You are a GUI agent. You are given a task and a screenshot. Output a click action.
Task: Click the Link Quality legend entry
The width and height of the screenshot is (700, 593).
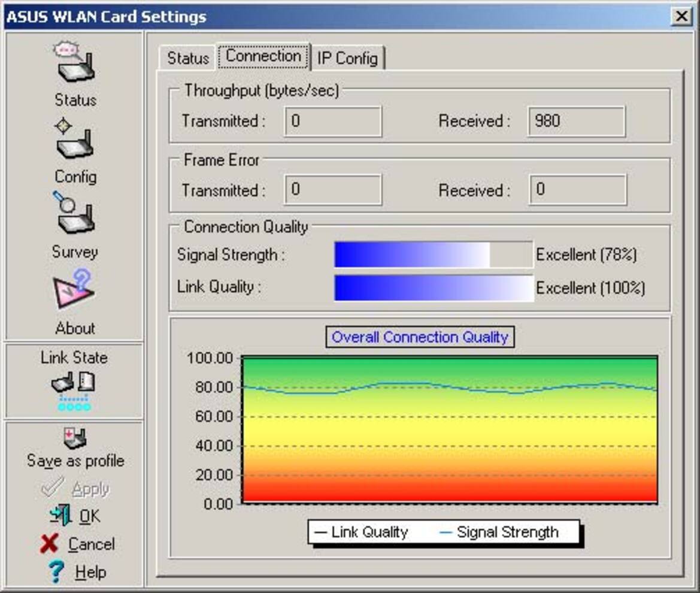[x=362, y=533]
